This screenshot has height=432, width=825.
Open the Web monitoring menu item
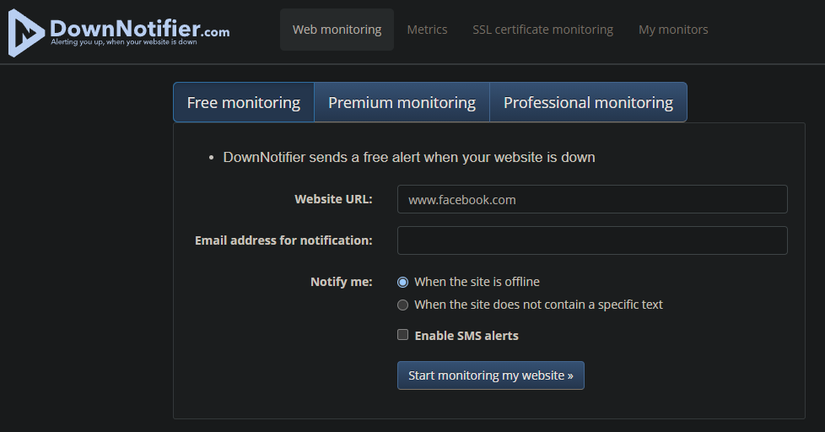coord(337,29)
